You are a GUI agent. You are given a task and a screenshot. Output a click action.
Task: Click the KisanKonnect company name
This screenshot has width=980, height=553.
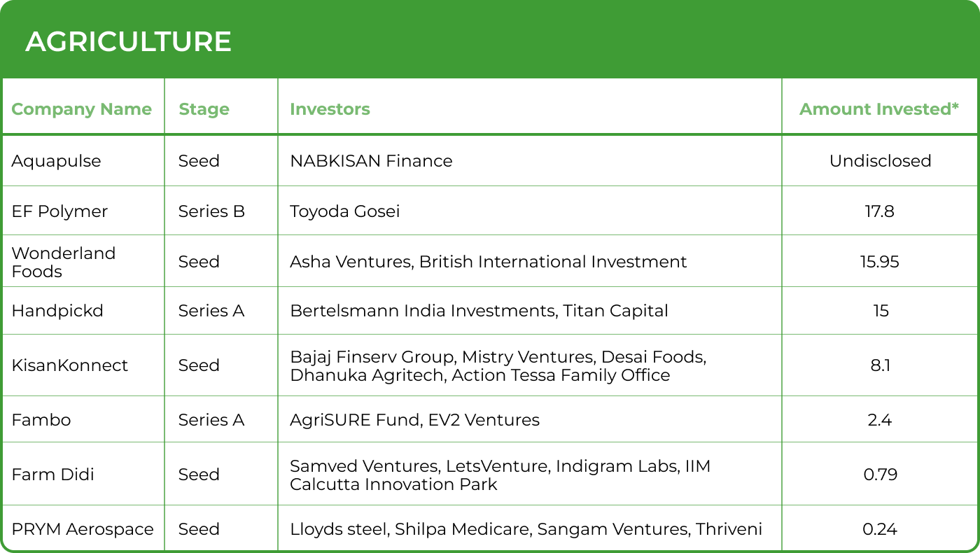69,365
